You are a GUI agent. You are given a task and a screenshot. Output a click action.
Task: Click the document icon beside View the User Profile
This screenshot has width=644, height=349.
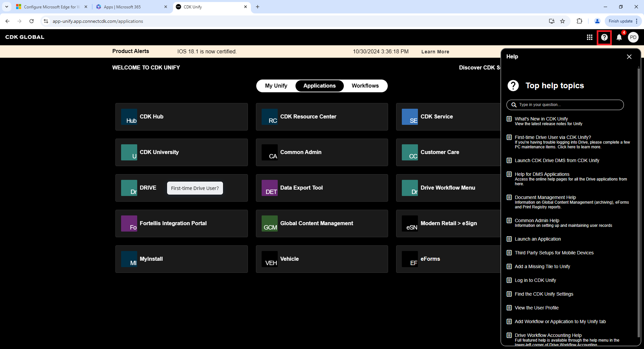point(509,308)
